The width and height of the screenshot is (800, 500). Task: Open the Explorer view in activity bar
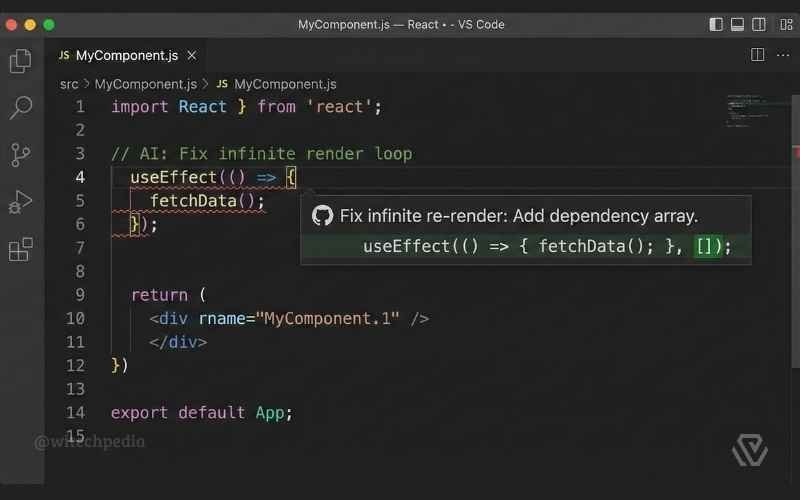(20, 62)
